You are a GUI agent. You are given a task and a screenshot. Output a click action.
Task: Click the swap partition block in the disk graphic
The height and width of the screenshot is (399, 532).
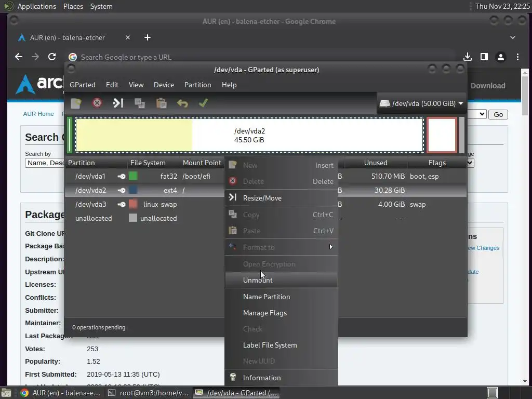coord(442,135)
